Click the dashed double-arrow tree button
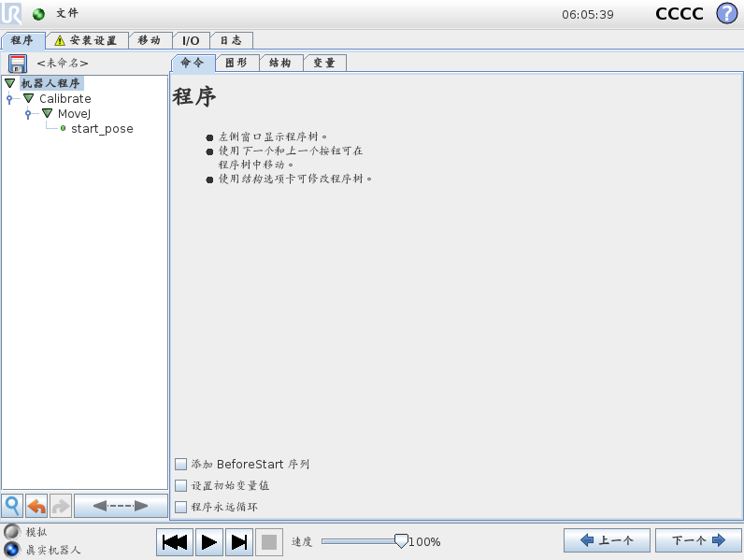 tap(121, 506)
